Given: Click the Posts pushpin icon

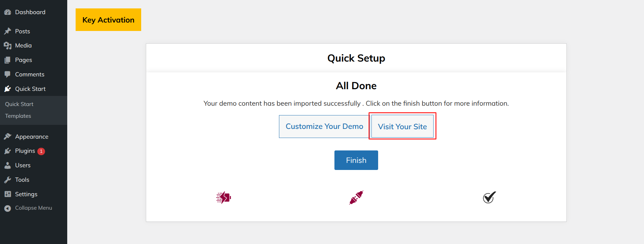Looking at the screenshot, I should pos(8,31).
